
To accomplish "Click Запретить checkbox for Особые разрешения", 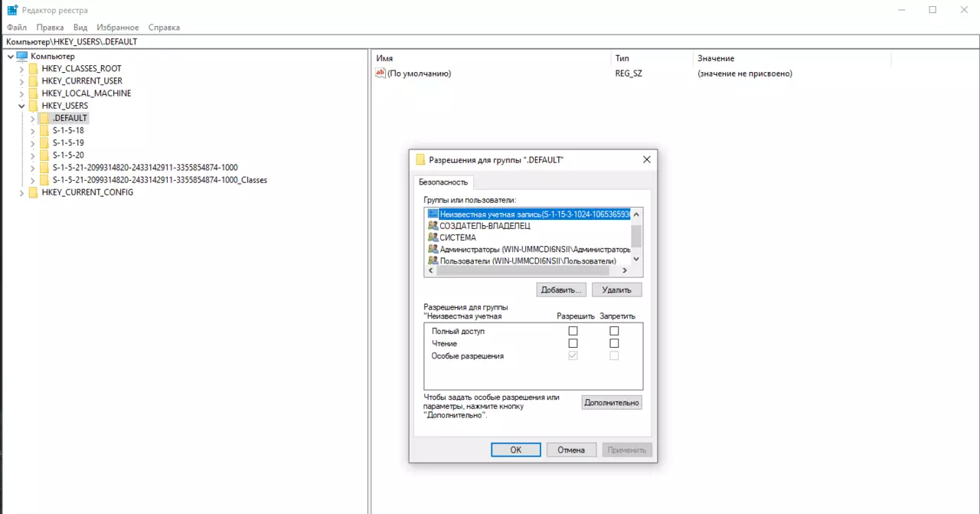I will [x=614, y=355].
